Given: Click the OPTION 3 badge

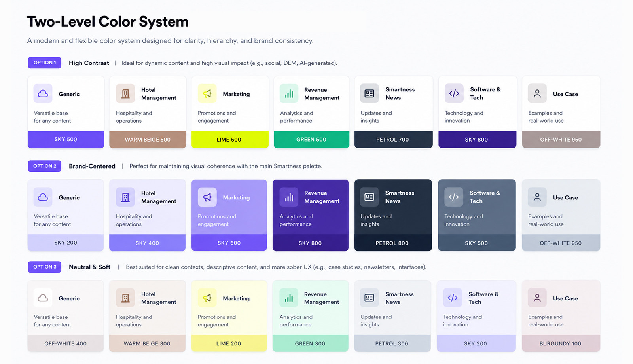Looking at the screenshot, I should 45,267.
